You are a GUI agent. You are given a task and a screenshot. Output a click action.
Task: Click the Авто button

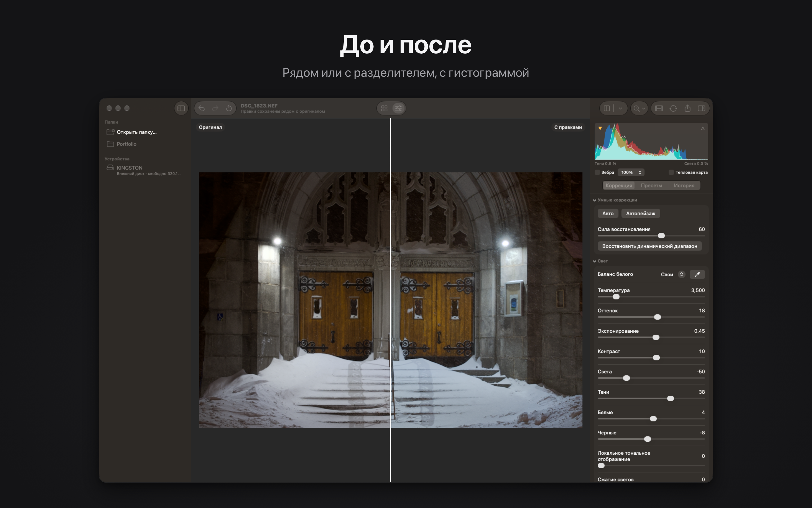(608, 213)
